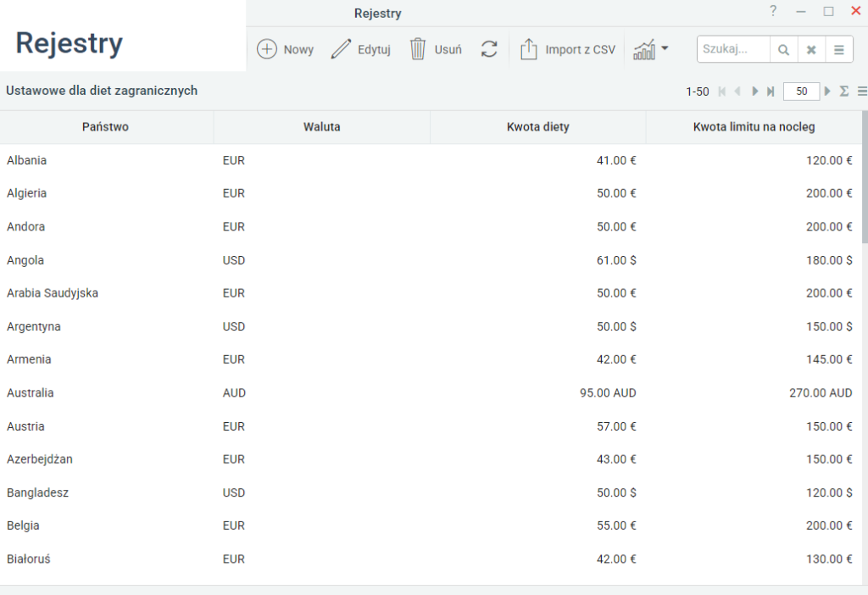Select the Bangladesz row
868x595 pixels.
tap(431, 492)
